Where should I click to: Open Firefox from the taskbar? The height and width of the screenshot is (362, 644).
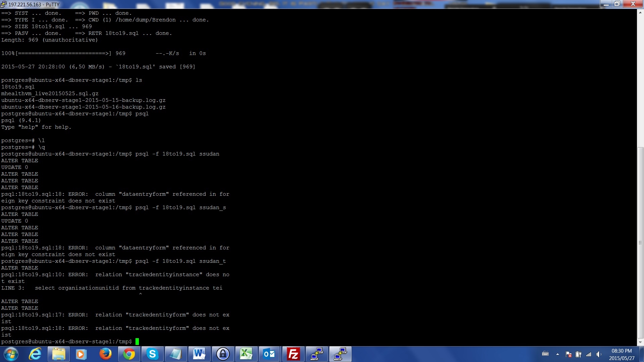coord(105,354)
